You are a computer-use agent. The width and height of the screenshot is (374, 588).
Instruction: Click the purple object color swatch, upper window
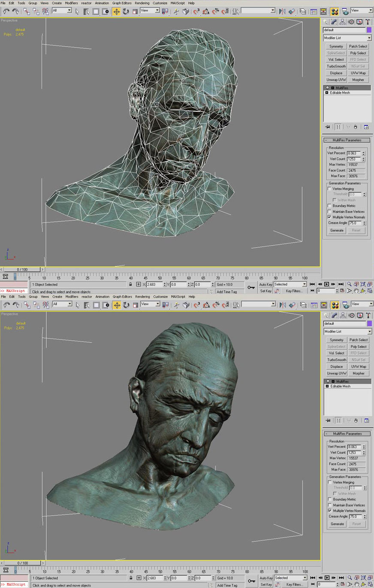pos(369,30)
